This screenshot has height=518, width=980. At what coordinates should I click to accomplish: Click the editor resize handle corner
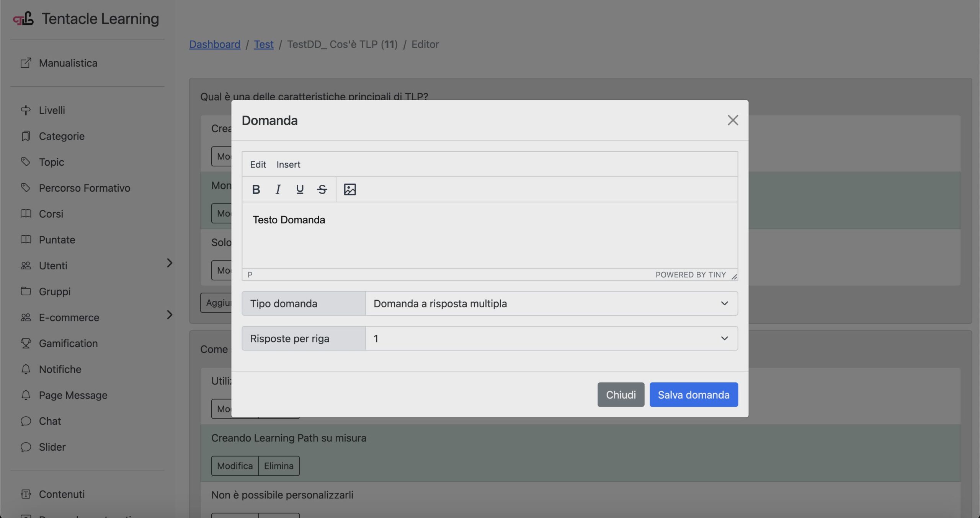[x=734, y=277]
